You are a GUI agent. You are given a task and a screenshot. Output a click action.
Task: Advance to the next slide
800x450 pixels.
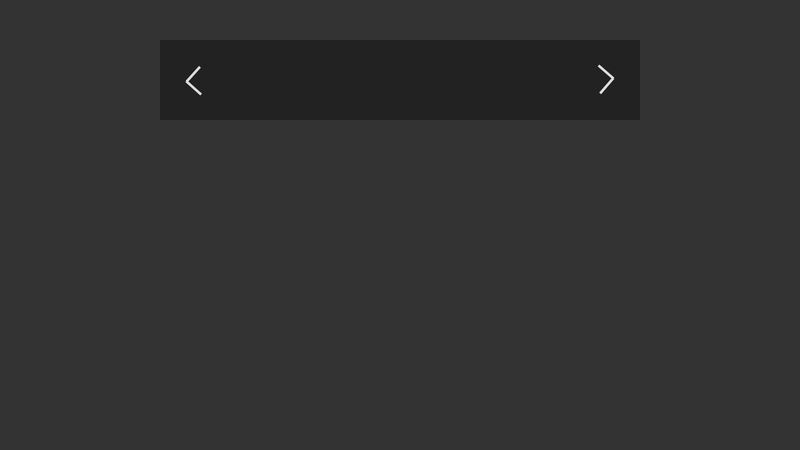coord(606,79)
